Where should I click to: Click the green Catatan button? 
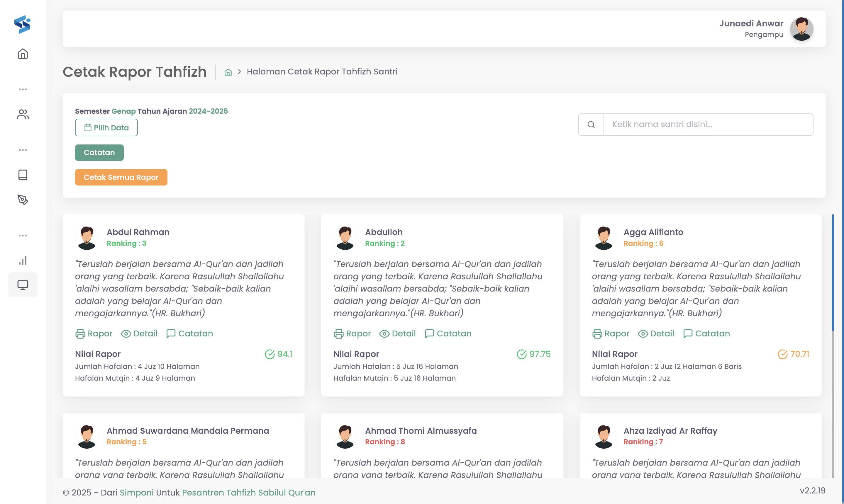tap(99, 152)
